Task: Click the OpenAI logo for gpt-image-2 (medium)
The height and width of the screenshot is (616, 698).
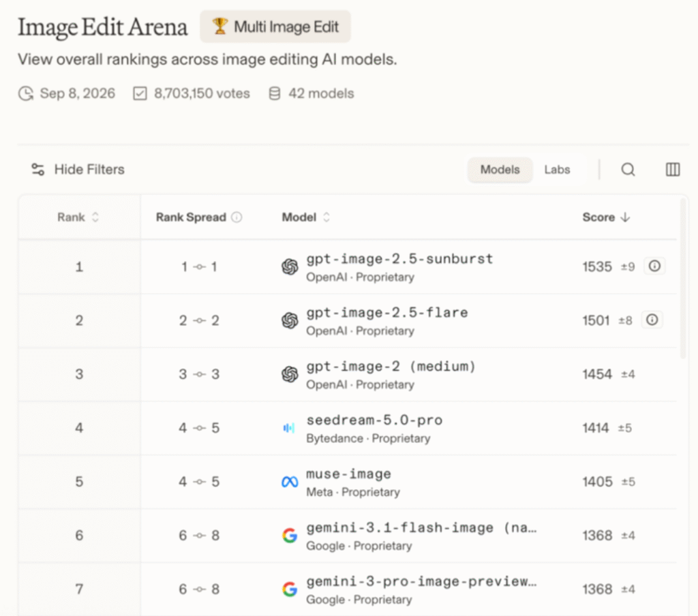Action: coord(290,374)
